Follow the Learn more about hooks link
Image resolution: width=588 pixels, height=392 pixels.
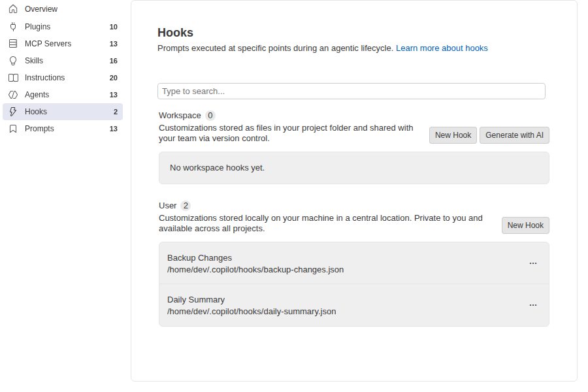coord(442,48)
